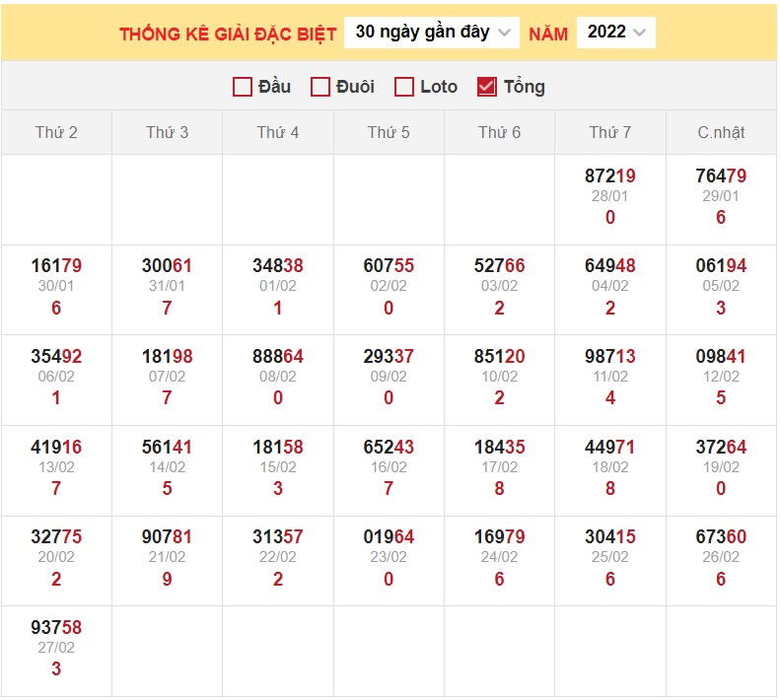Select result 76479 dated 29/01
Viewport: 780px width, 700px height.
coord(721,176)
